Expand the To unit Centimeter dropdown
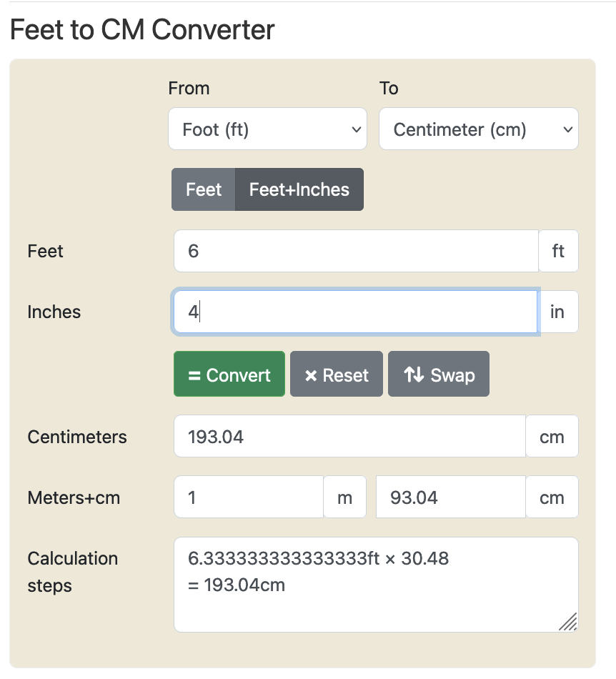The image size is (616, 679). (x=478, y=129)
